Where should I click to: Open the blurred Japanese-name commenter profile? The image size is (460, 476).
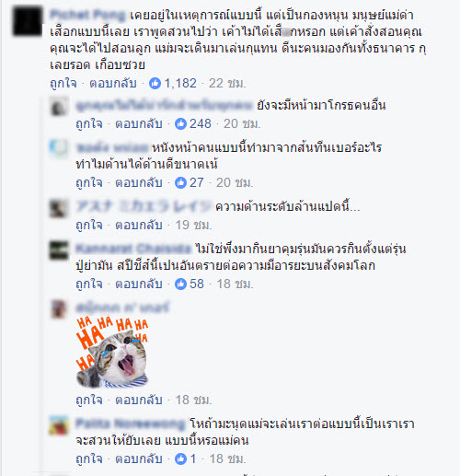tap(144, 206)
